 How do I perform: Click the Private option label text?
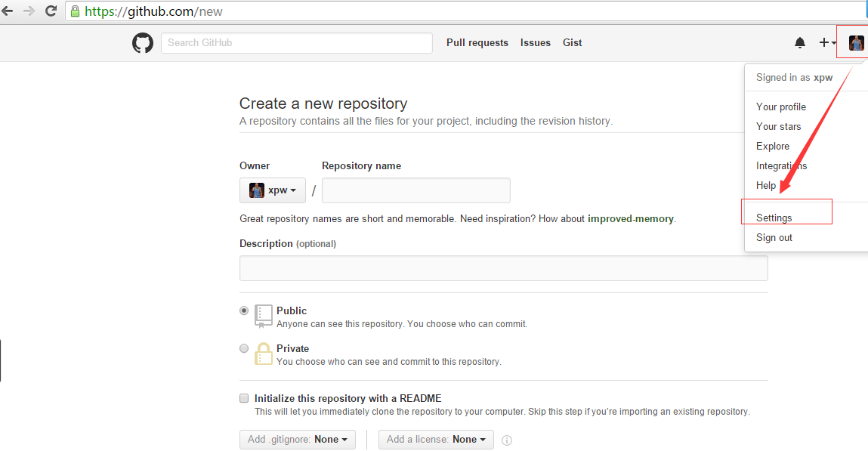[293, 348]
